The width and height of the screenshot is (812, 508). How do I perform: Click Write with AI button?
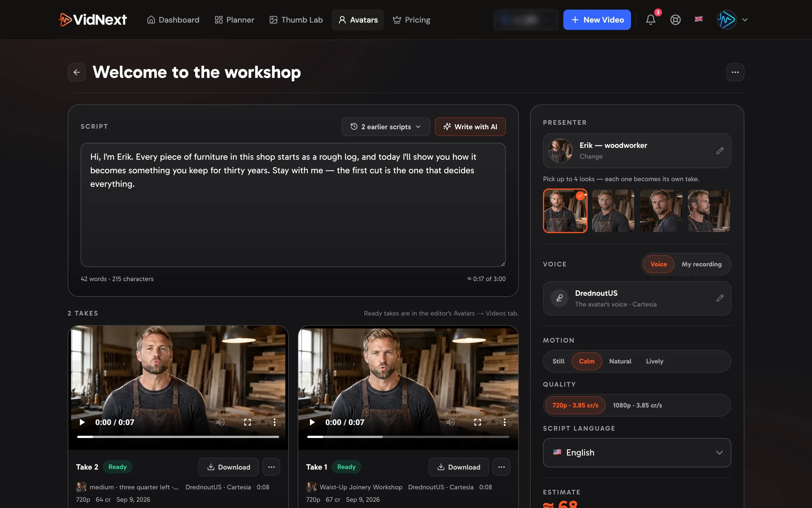tap(470, 127)
